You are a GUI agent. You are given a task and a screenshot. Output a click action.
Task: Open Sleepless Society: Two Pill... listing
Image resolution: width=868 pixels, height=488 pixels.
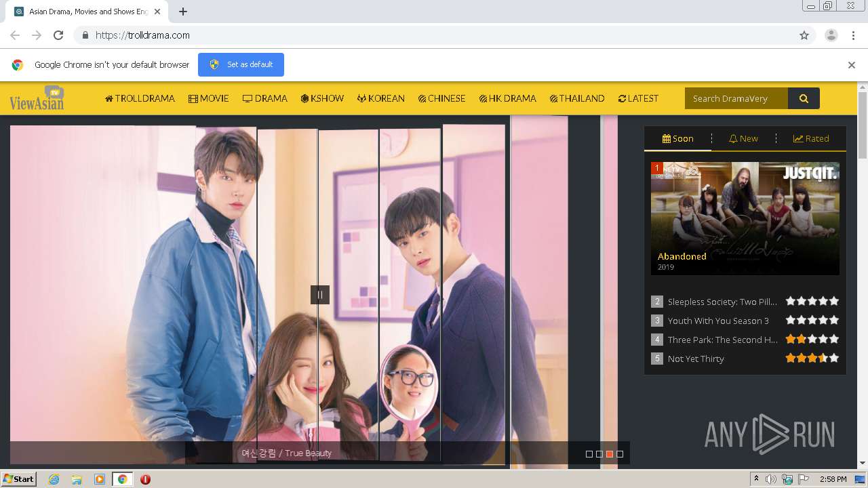(722, 302)
